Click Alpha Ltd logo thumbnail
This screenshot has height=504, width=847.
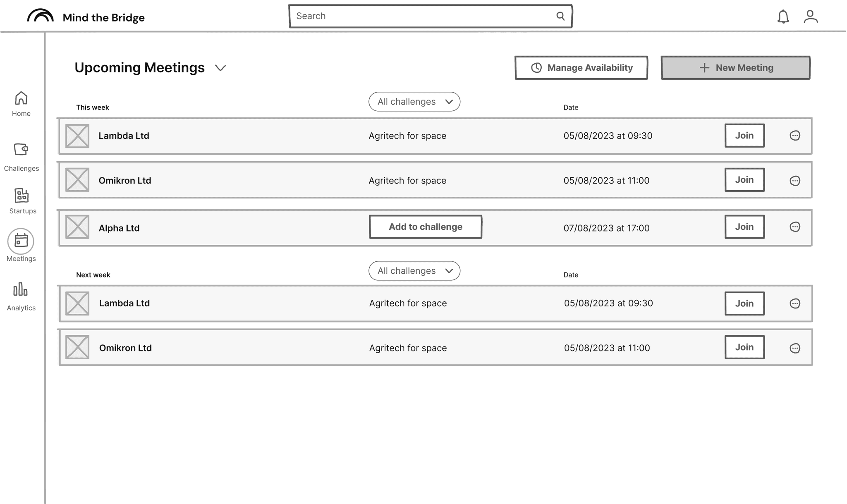[x=77, y=227]
